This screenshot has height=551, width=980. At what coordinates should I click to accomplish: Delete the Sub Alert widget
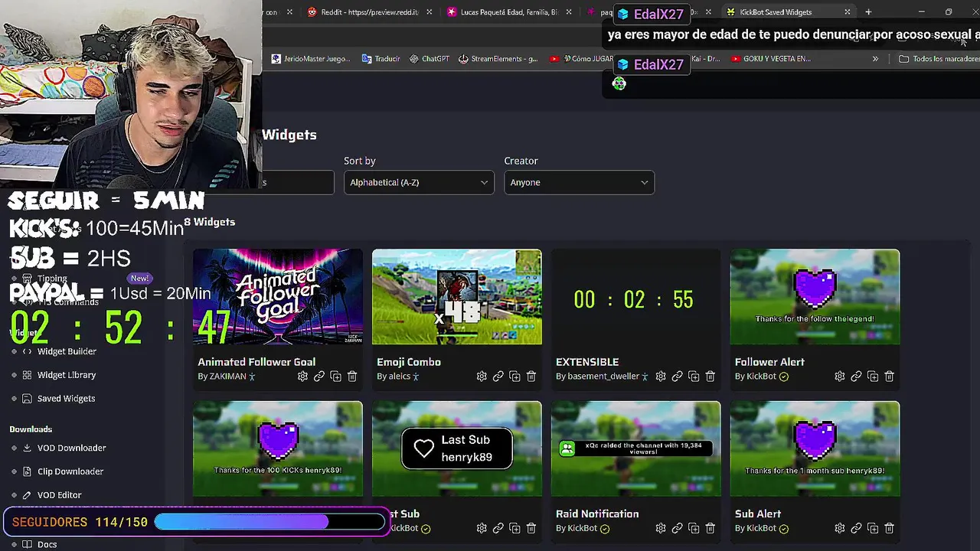pos(890,528)
